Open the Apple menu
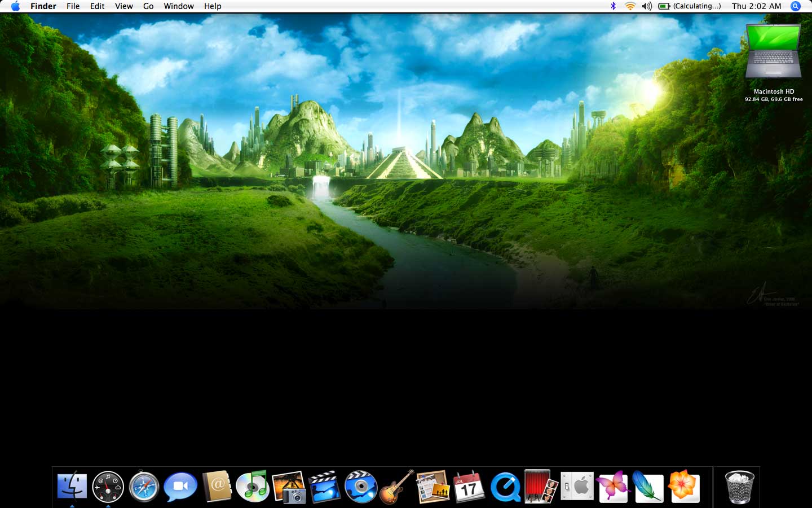This screenshot has width=812, height=508. pos(15,6)
